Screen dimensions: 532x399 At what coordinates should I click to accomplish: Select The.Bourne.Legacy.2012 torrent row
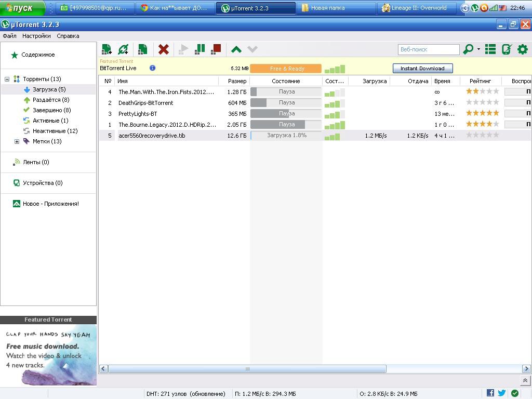(315, 125)
